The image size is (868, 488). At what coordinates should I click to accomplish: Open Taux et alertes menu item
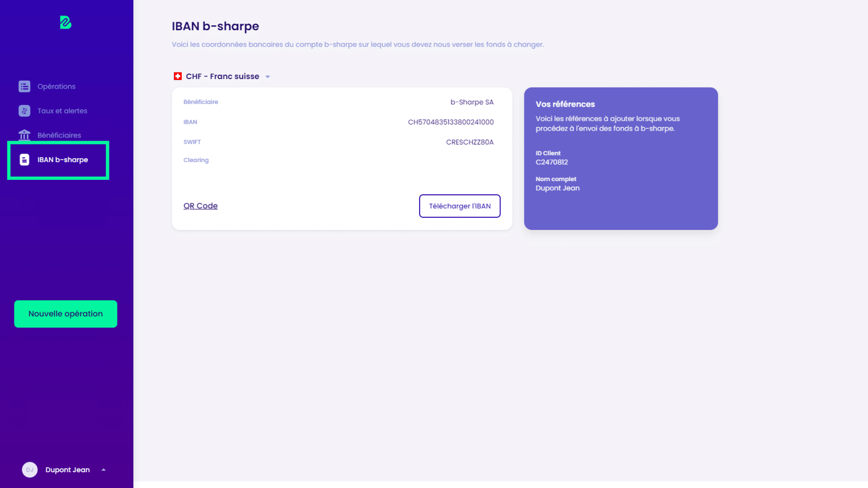pos(62,111)
